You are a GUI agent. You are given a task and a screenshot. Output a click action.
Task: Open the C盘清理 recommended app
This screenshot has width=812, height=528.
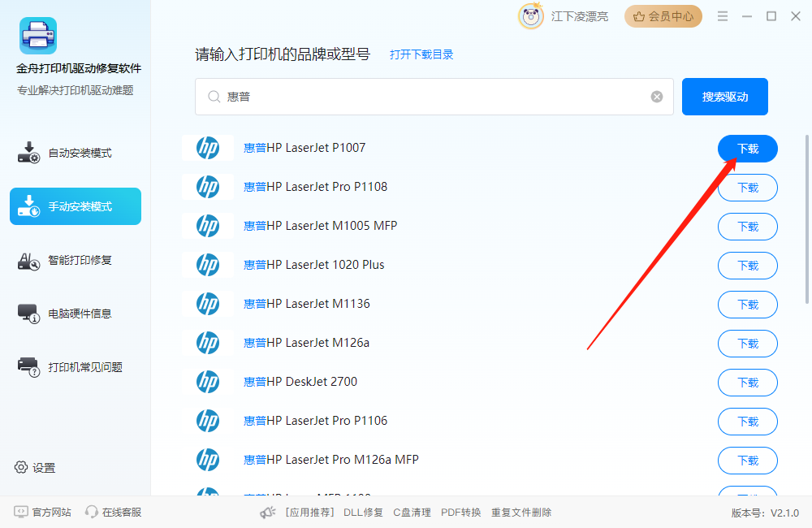412,513
